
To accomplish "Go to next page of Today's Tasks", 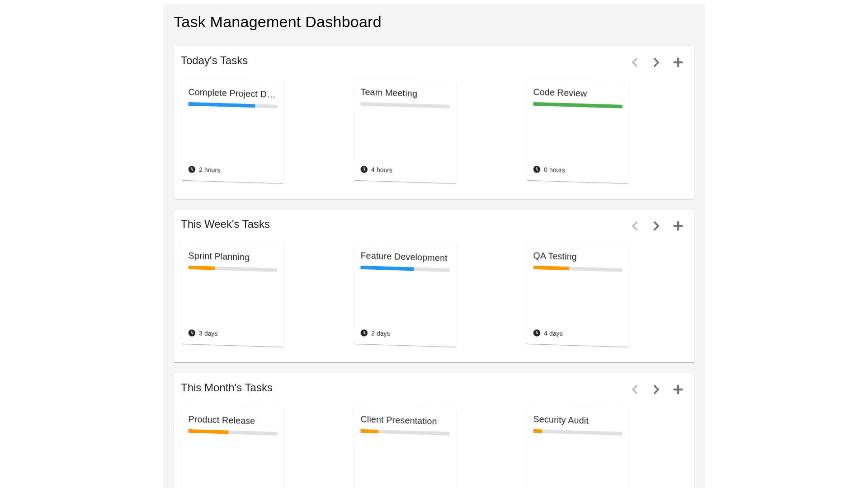I will click(x=656, y=62).
